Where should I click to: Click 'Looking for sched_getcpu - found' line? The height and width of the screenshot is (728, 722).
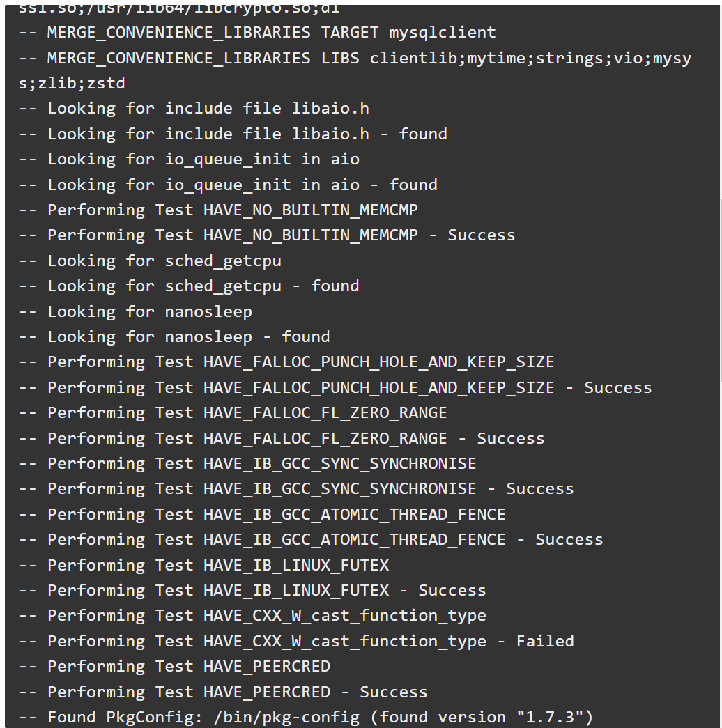[189, 286]
